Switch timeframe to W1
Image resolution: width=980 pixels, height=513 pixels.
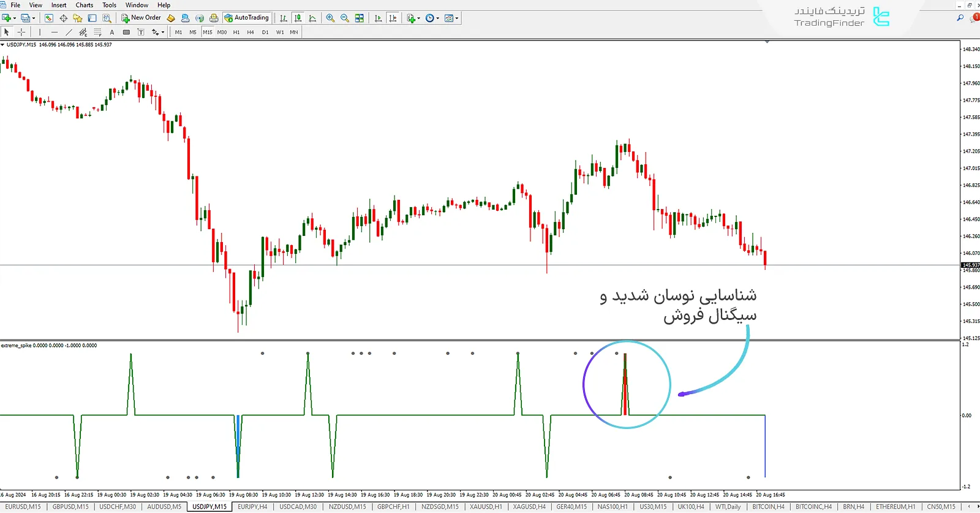[280, 32]
